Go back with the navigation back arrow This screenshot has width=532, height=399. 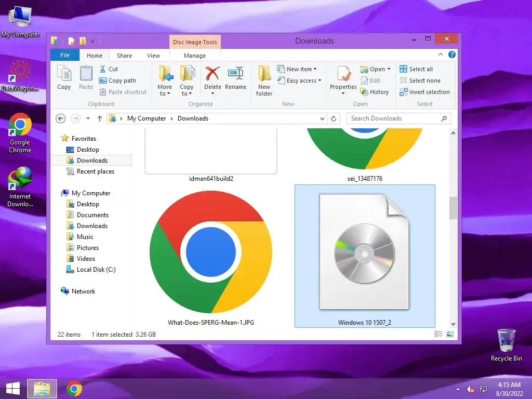tap(60, 118)
